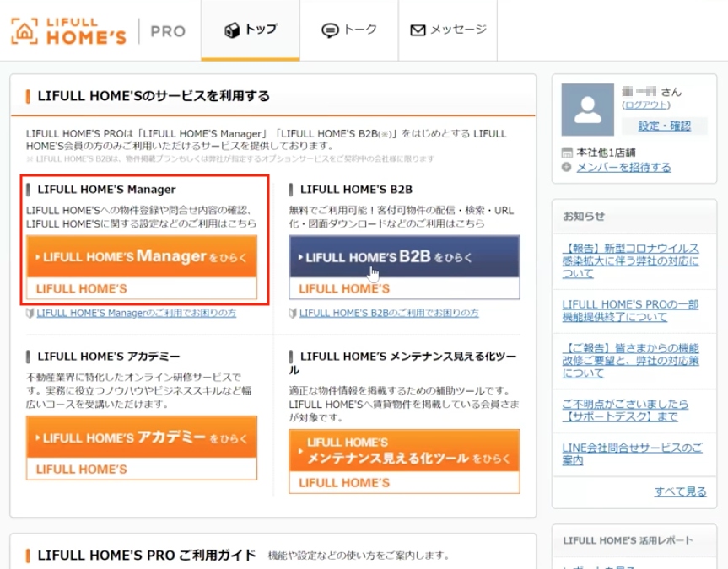Open 設定・確認 settings link

665,126
